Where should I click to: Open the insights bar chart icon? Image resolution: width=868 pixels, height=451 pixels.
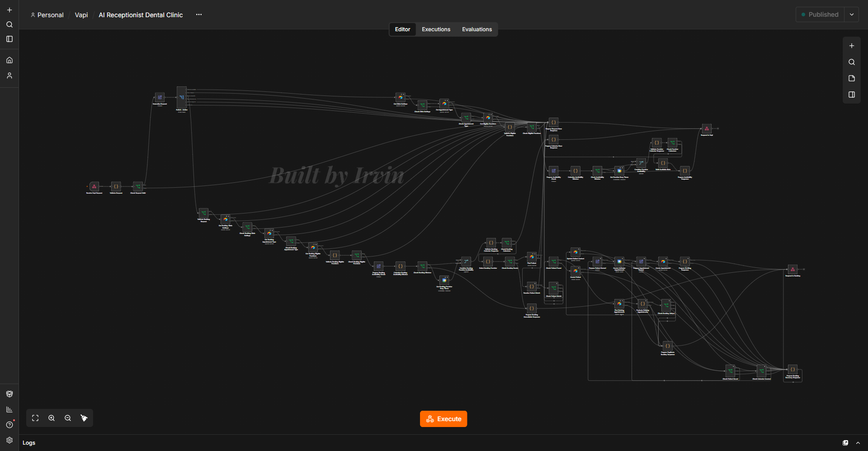[9, 409]
